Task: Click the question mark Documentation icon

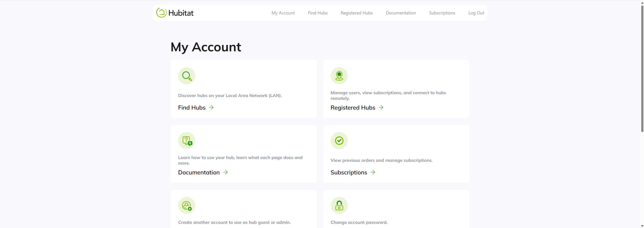Action: 186,140
